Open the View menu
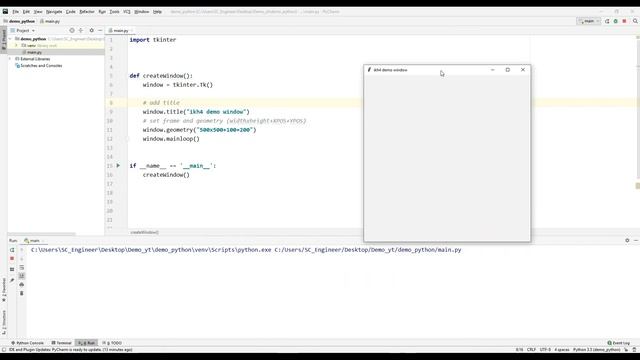The width and height of the screenshot is (640, 360). [x=38, y=12]
